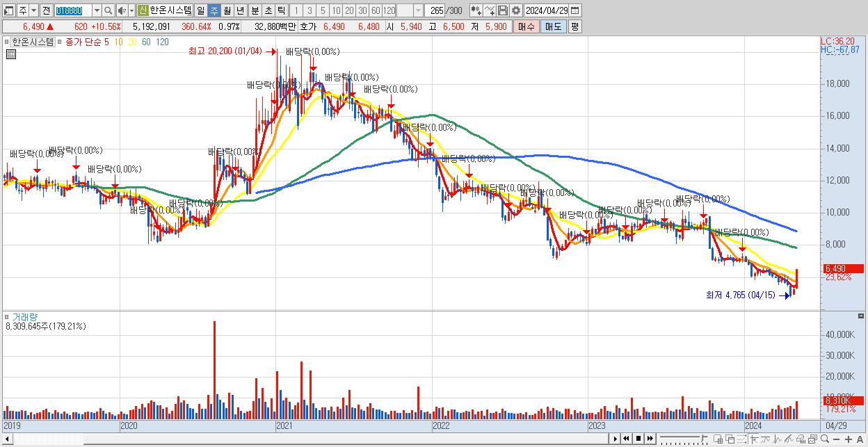Click the 평 button
Image resolution: width=868 pixels, height=447 pixels.
click(574, 26)
